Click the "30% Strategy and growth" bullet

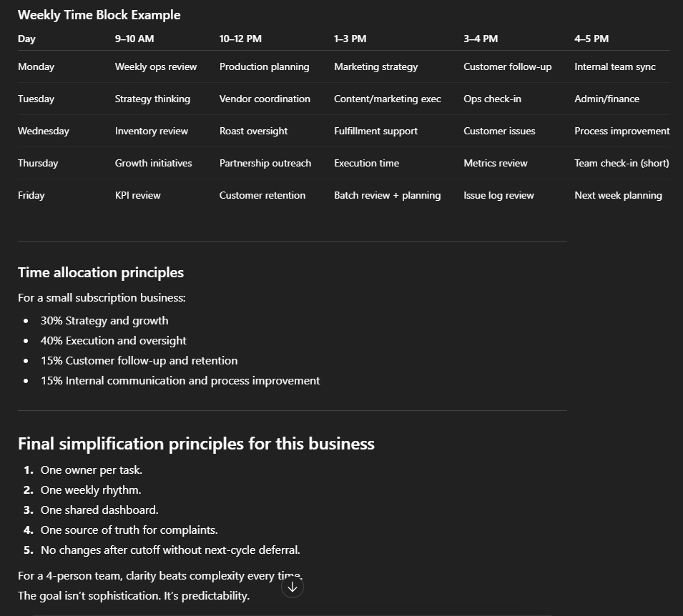[104, 321]
